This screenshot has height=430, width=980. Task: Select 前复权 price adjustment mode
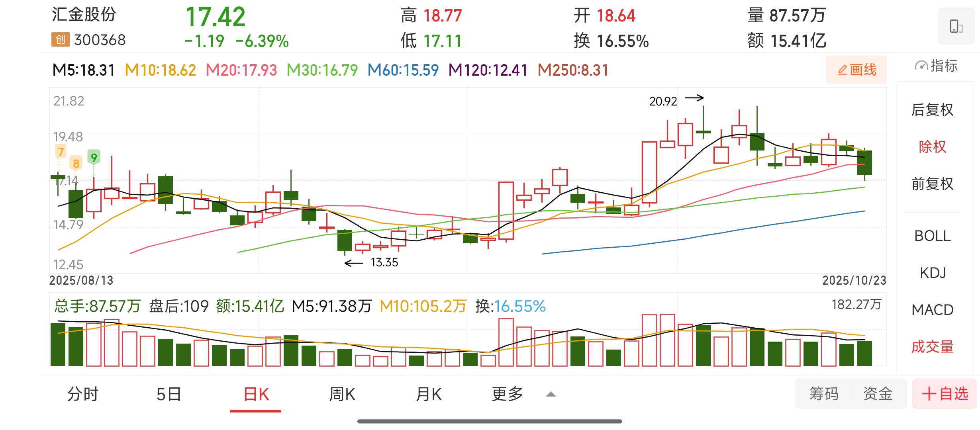932,184
